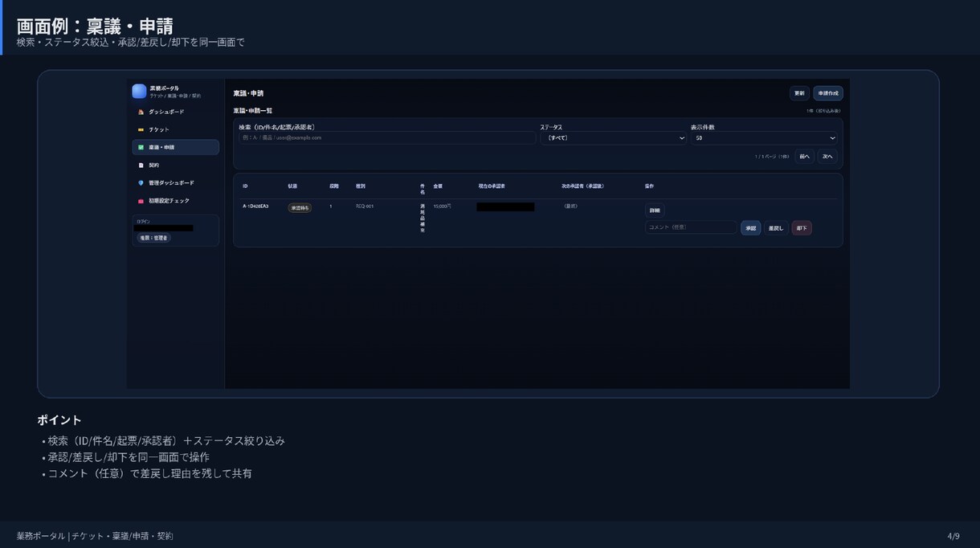Click the yellow チケット sidebar icon
The image size is (980, 548).
141,129
